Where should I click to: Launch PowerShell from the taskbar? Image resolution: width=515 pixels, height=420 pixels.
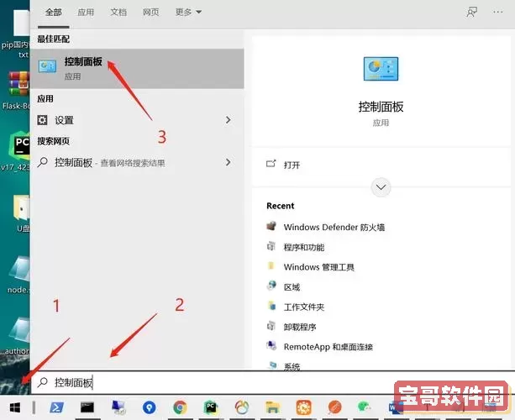[56, 407]
